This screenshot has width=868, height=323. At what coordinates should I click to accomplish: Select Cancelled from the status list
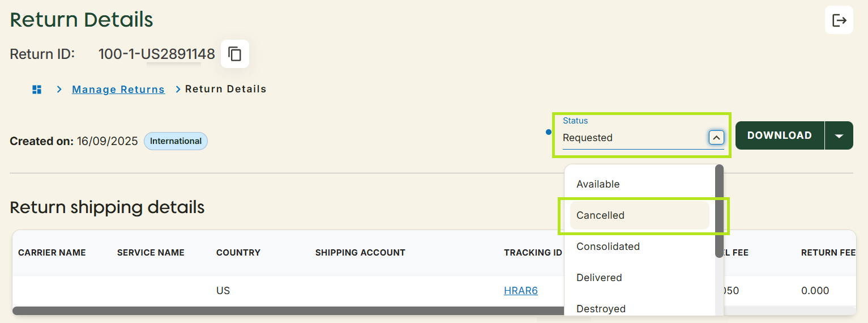[600, 215]
